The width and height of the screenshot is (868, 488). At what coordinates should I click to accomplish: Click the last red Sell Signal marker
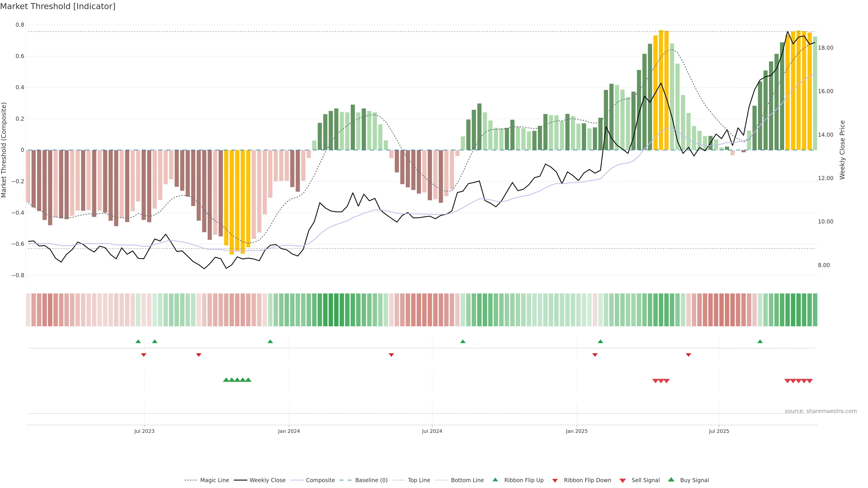(809, 381)
